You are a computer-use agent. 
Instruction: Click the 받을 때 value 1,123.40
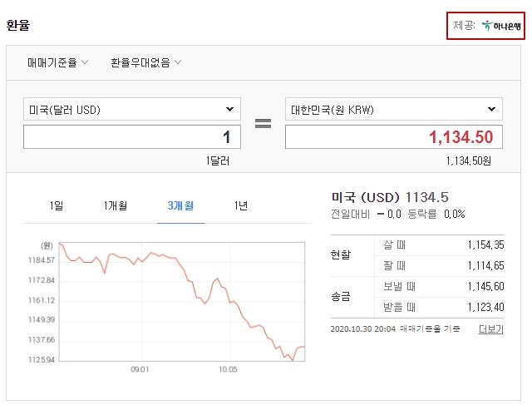tap(485, 308)
